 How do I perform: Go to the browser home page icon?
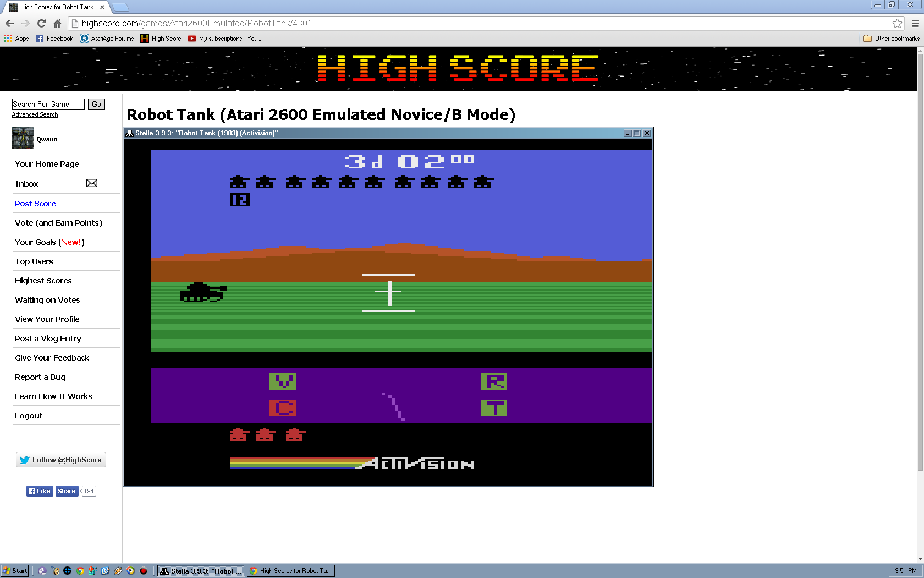click(x=57, y=23)
